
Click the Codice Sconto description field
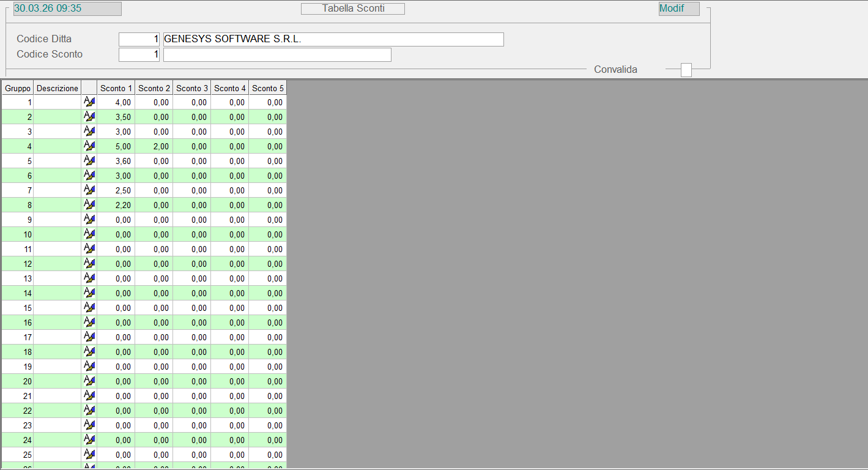277,54
